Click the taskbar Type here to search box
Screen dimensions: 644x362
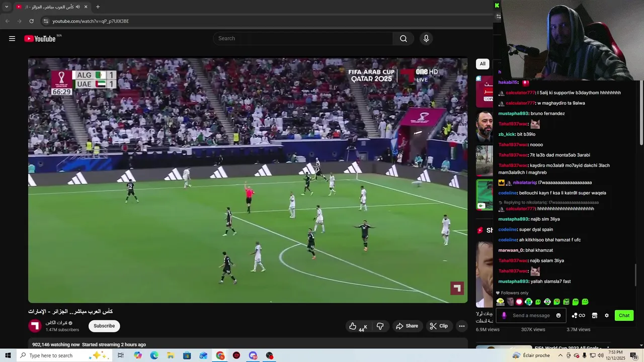[64, 355]
